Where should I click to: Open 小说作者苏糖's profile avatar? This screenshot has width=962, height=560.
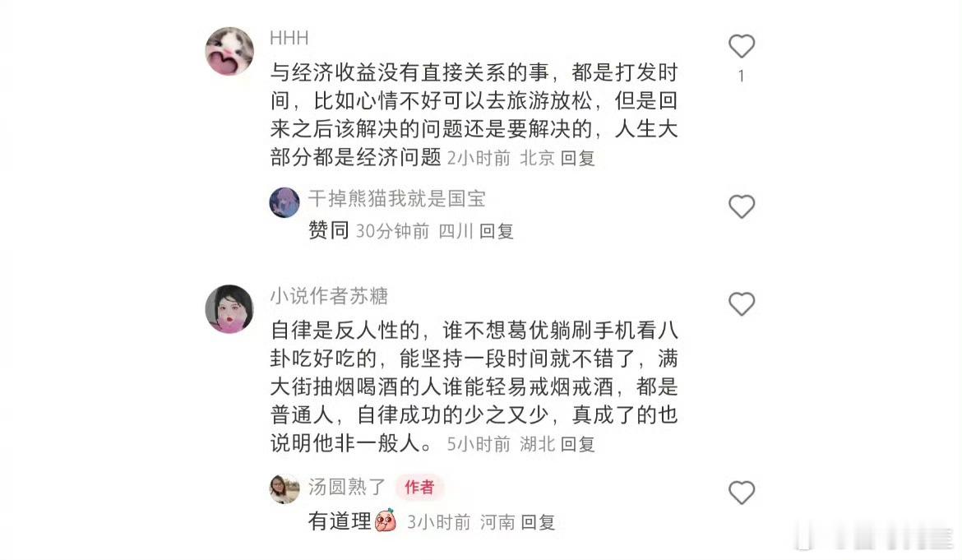pos(229,309)
